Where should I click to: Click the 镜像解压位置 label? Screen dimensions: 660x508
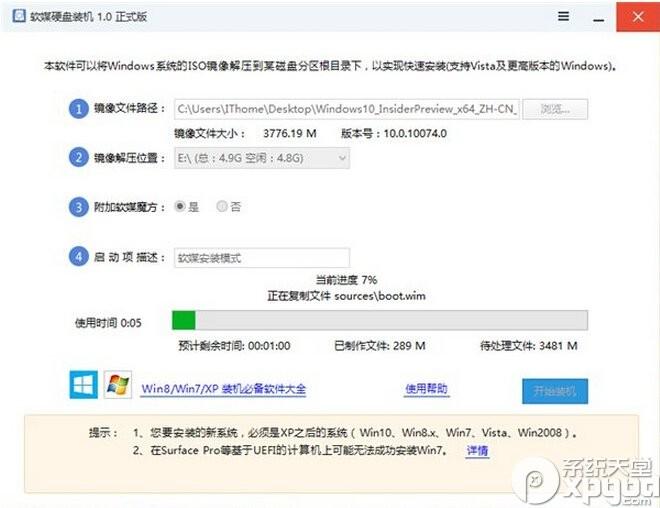click(129, 158)
